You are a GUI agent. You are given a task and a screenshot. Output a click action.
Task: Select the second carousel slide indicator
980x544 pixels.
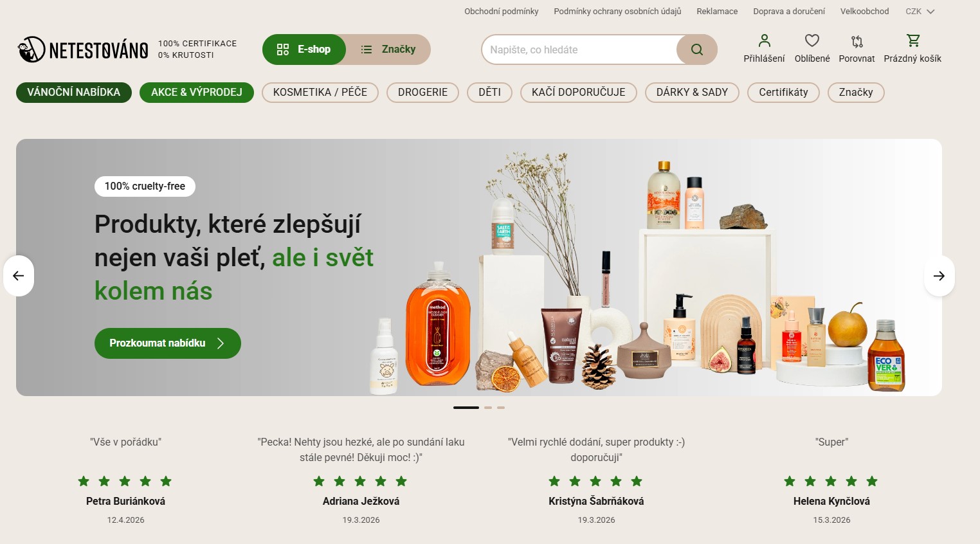coord(488,408)
